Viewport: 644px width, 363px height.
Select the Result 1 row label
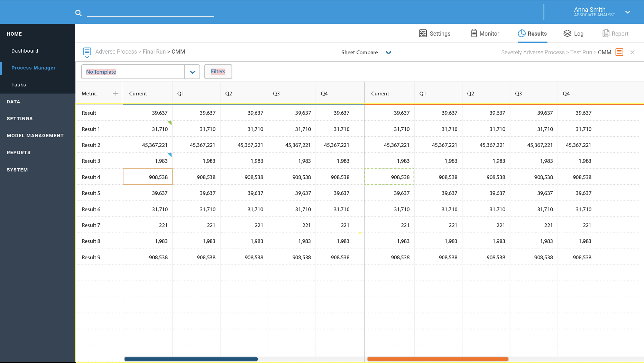91,129
